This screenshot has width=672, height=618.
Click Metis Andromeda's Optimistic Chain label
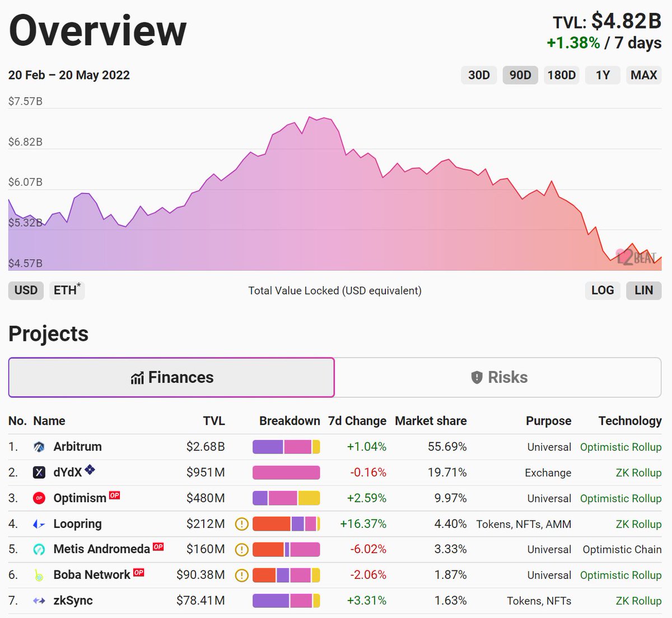[x=622, y=550]
